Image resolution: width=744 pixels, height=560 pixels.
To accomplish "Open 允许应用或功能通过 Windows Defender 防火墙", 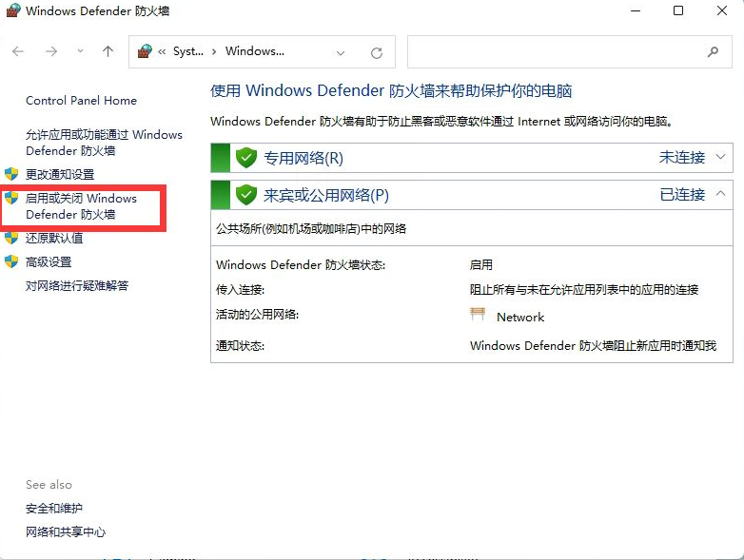I will coord(104,143).
